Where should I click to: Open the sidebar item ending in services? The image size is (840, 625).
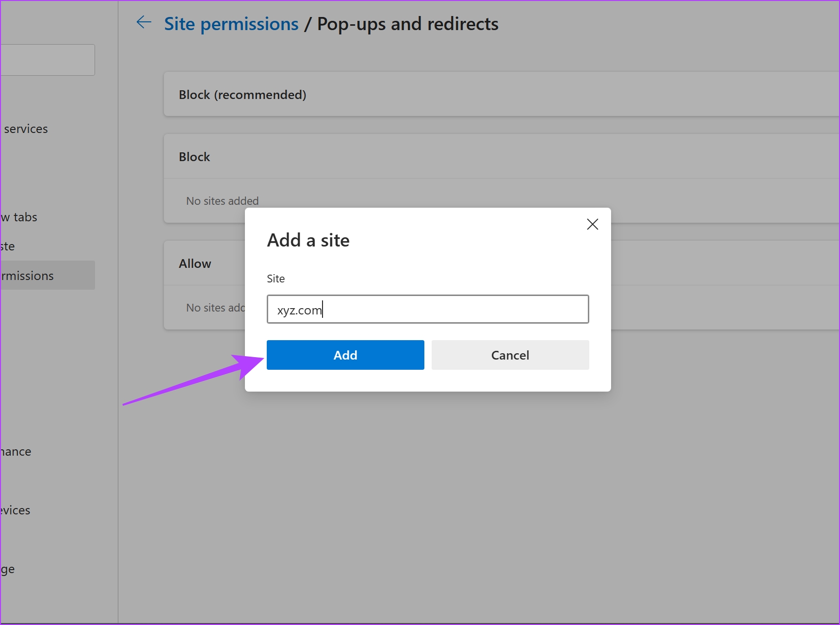26,129
